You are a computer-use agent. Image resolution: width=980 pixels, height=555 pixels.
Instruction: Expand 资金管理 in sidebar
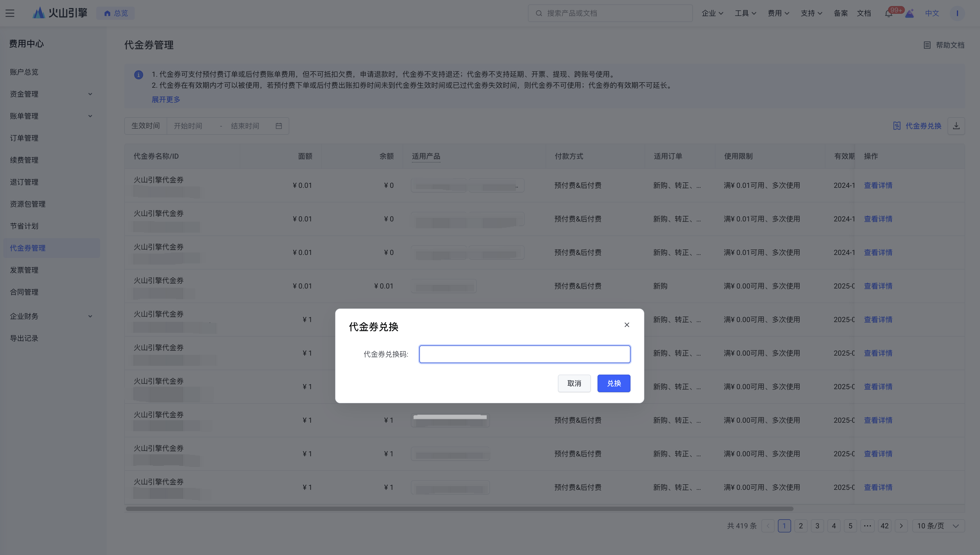[51, 94]
